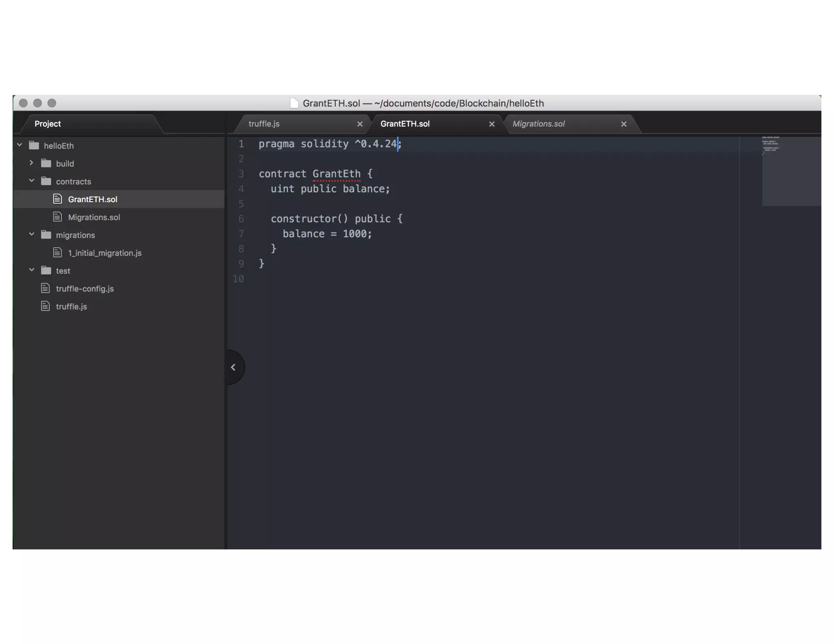
Task: Collapse the migrations folder chevron
Action: 31,234
